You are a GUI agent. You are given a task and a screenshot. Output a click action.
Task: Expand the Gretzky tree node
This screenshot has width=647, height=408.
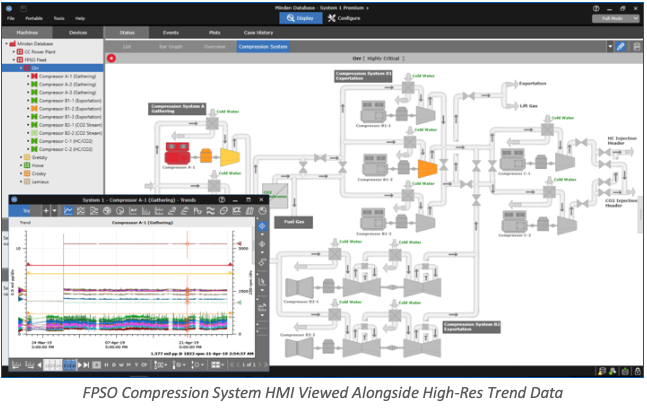pos(21,157)
